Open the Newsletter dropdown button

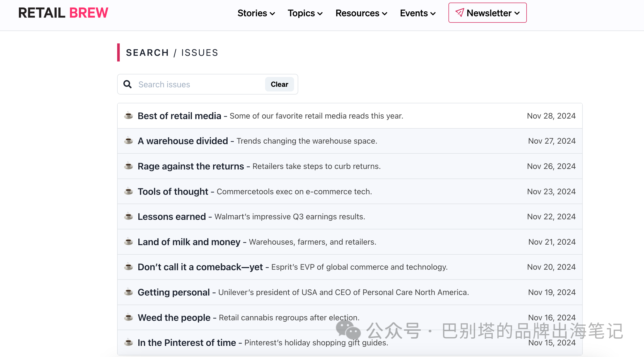(x=488, y=13)
